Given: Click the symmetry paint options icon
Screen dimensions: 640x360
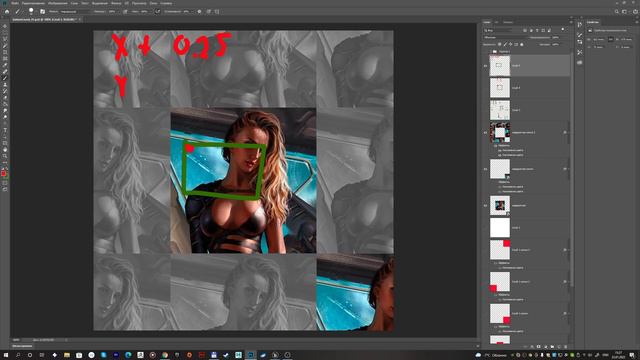Looking at the screenshot, I should 217,11.
